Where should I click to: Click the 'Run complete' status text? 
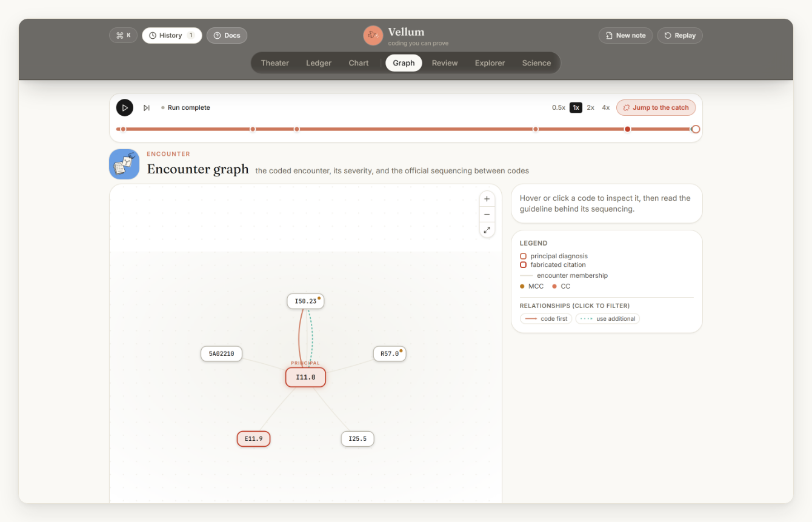click(189, 108)
